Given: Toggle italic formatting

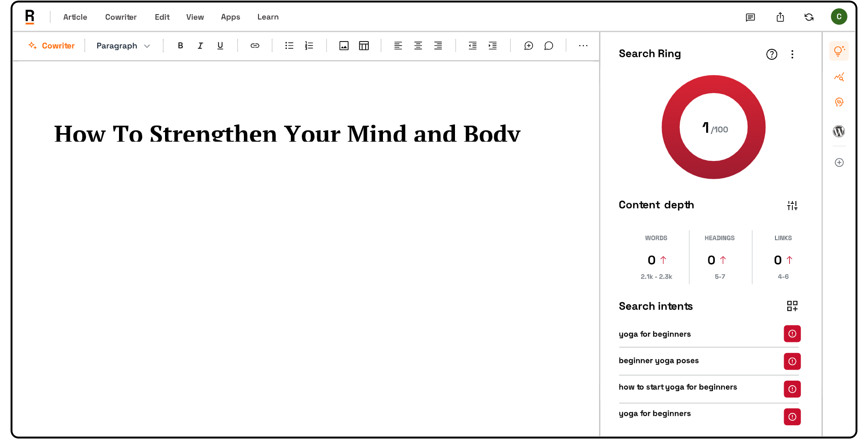Looking at the screenshot, I should [200, 46].
